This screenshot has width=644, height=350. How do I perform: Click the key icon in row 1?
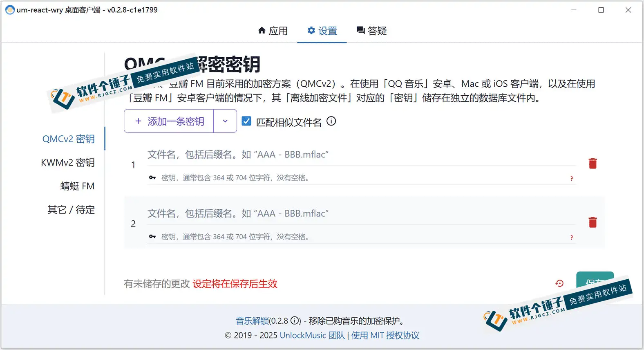click(x=152, y=178)
